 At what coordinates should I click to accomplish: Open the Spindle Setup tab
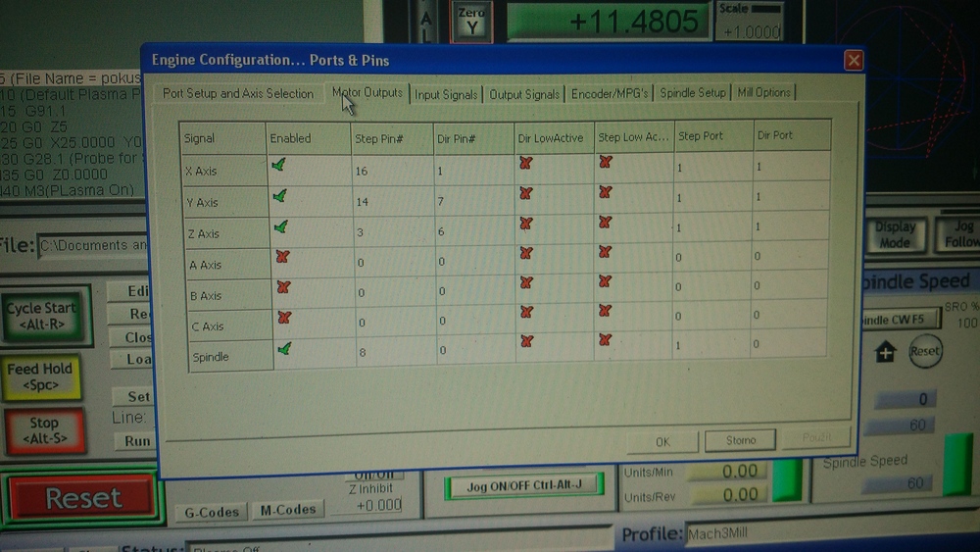pyautogui.click(x=693, y=93)
